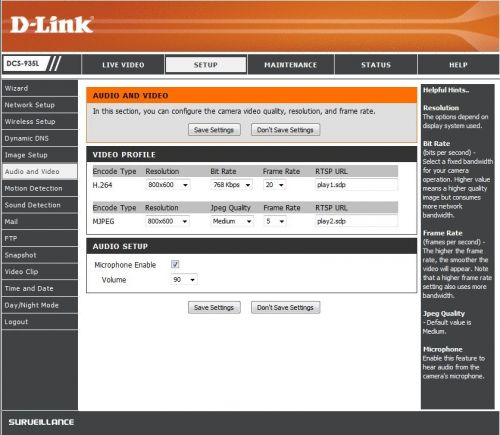This screenshot has height=435, width=500.
Task: Open the Wizard sidebar item
Action: pos(40,88)
